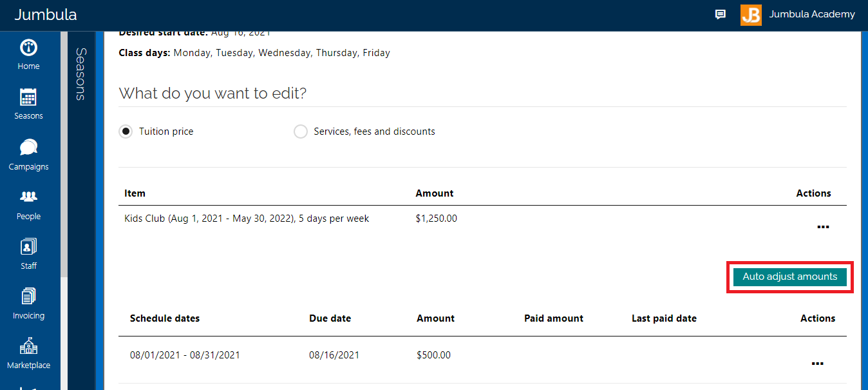This screenshot has width=868, height=390.
Task: Open Jumbula Academy account menu
Action: click(812, 14)
